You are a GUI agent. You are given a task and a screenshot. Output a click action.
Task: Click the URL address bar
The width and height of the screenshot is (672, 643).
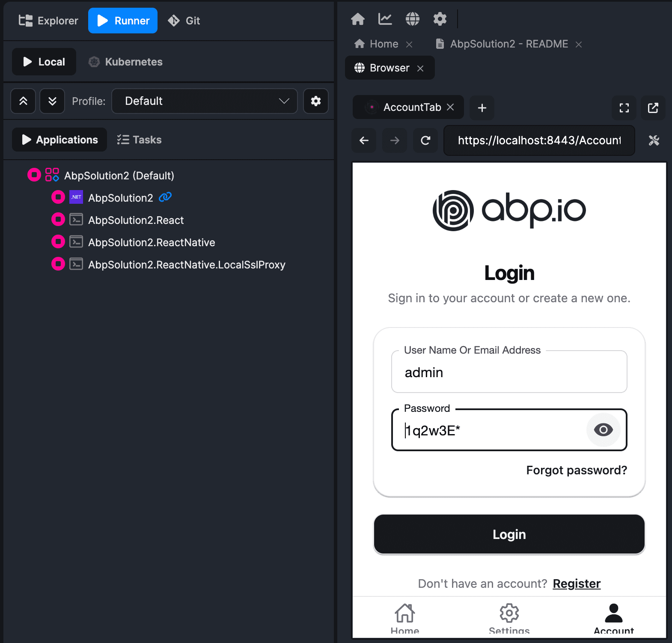point(539,140)
